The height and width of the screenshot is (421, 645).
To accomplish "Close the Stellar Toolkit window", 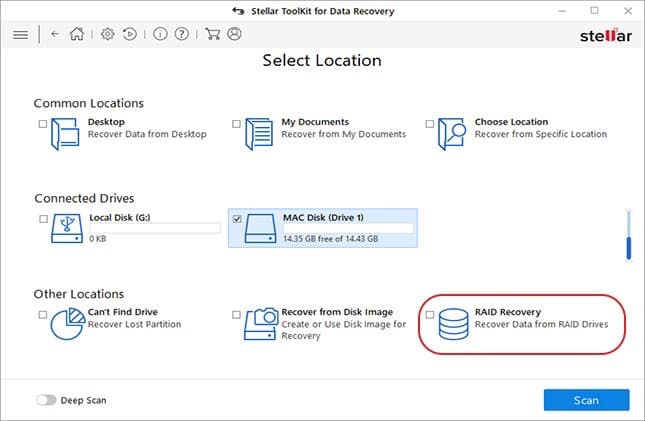I will (628, 11).
